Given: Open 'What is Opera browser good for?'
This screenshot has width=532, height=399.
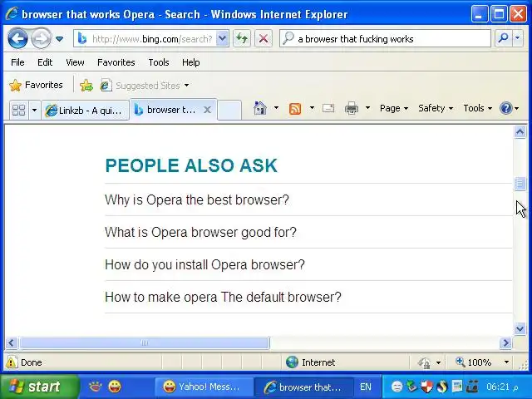Looking at the screenshot, I should (200, 233).
